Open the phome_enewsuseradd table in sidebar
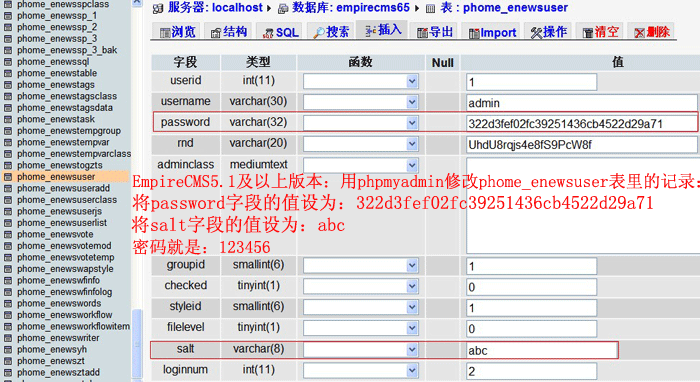The width and height of the screenshot is (700, 382). click(63, 188)
